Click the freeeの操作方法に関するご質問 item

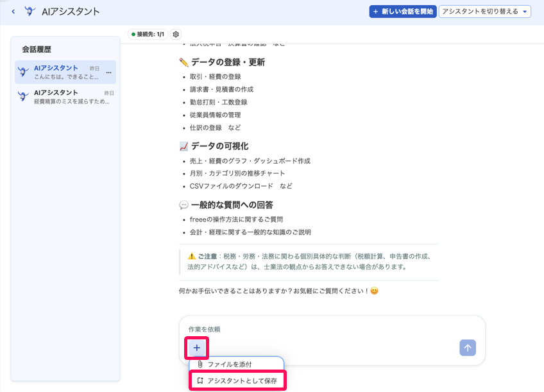[x=236, y=219]
